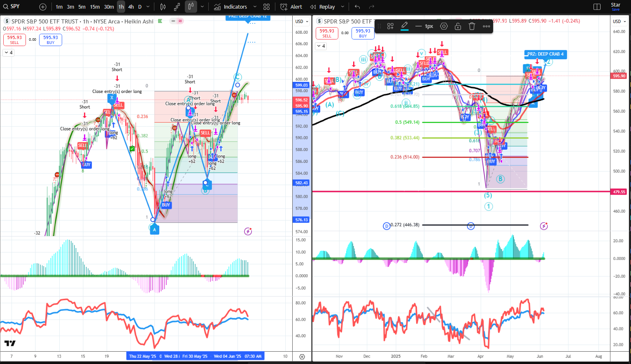This screenshot has height=364, width=631.
Task: Choose the 4h timeframe
Action: tap(131, 7)
